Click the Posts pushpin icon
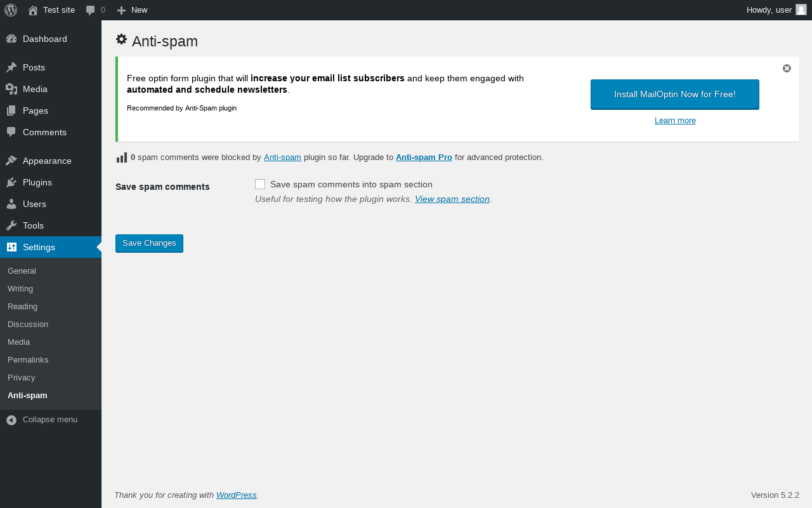 pos(11,67)
